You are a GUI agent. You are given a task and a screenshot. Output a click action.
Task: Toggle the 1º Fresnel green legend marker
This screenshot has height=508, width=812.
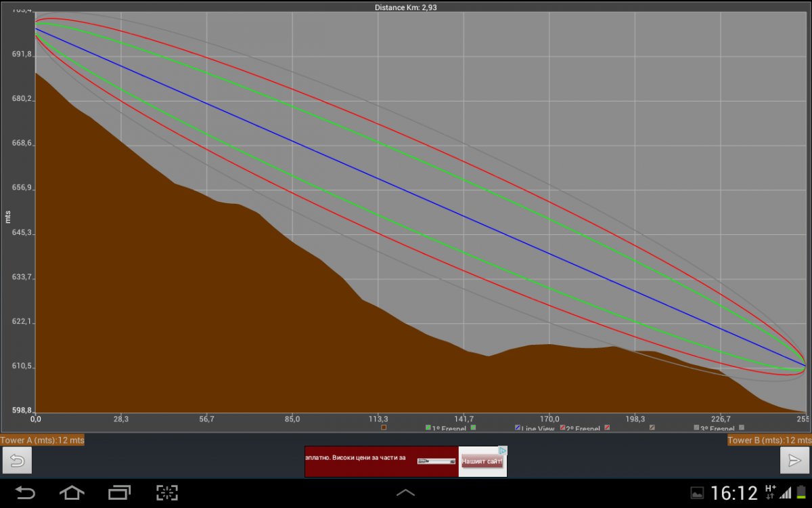(428, 428)
